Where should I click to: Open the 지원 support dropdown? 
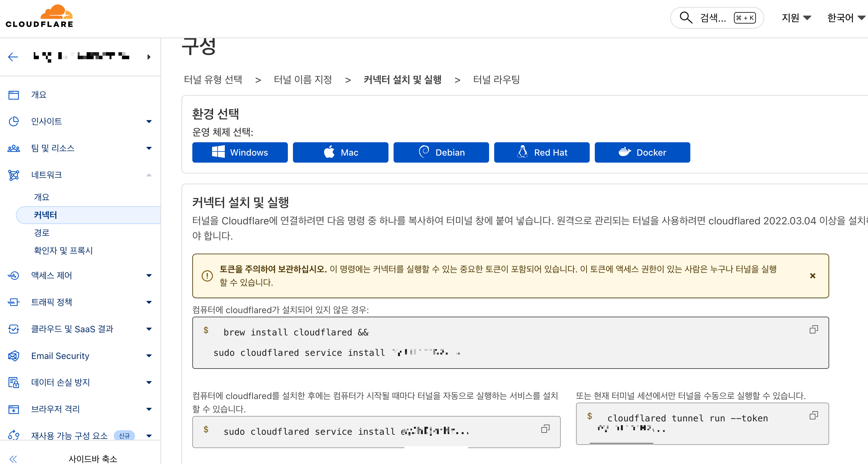(796, 18)
